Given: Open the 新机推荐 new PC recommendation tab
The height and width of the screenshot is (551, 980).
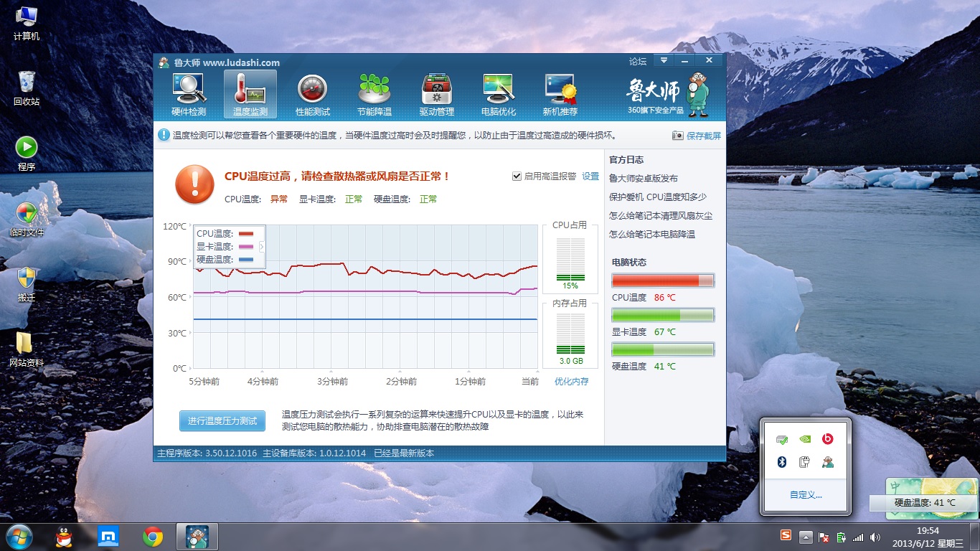Looking at the screenshot, I should (x=560, y=95).
